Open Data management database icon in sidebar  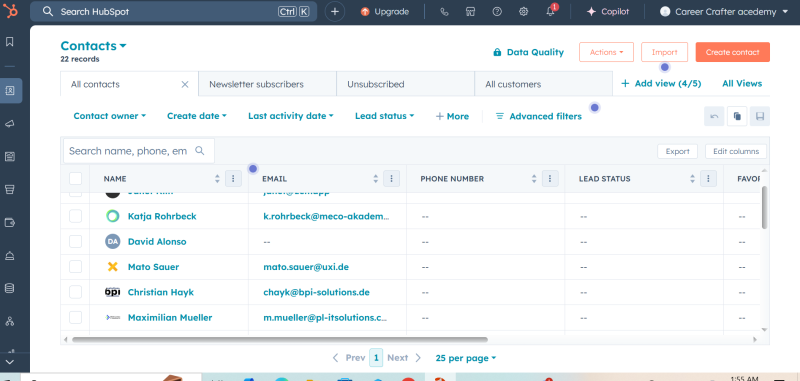click(x=10, y=288)
